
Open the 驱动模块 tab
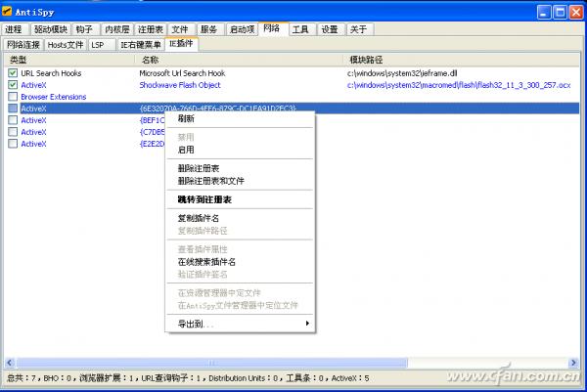point(51,30)
